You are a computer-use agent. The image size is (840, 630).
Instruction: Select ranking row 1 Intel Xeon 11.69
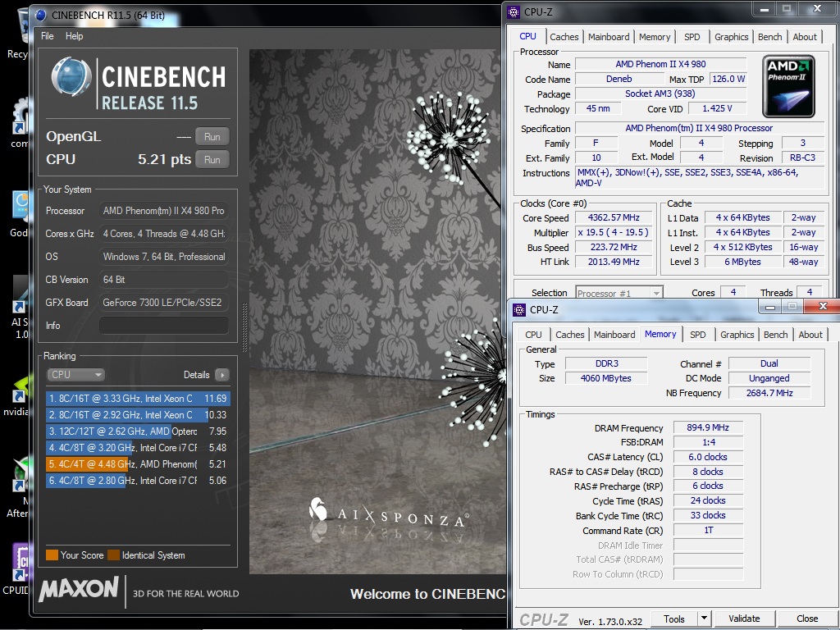(138, 399)
